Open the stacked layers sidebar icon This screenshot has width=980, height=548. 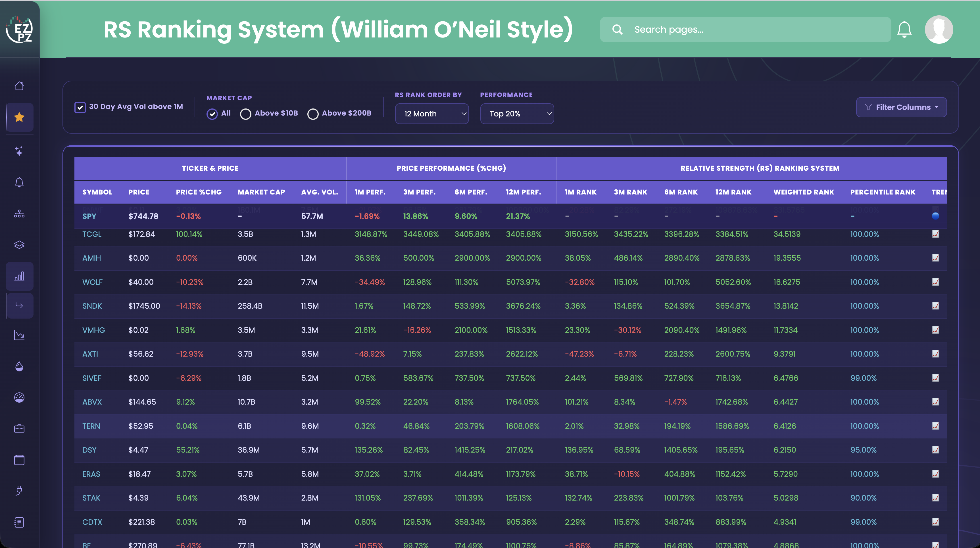pyautogui.click(x=19, y=245)
